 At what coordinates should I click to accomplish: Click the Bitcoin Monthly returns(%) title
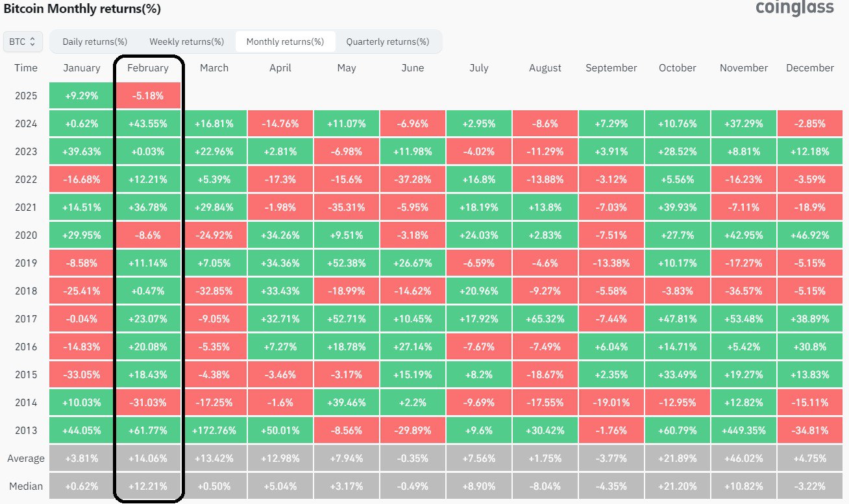pos(82,9)
